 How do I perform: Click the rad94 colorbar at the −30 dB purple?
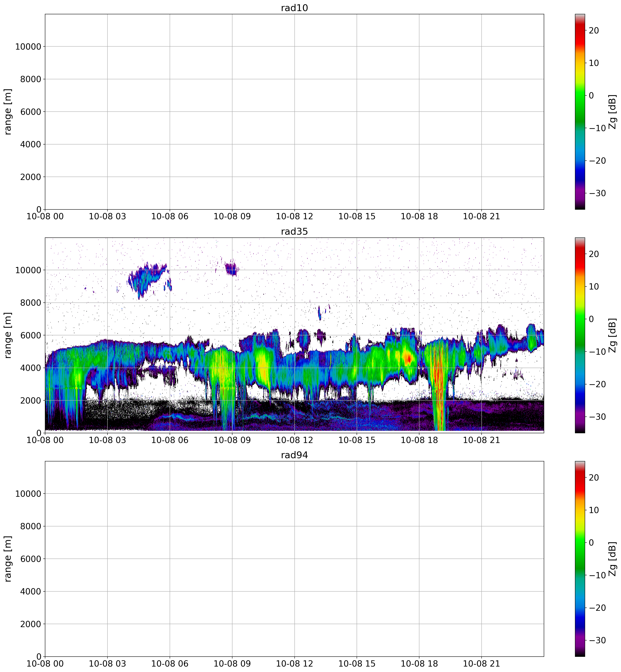point(580,640)
